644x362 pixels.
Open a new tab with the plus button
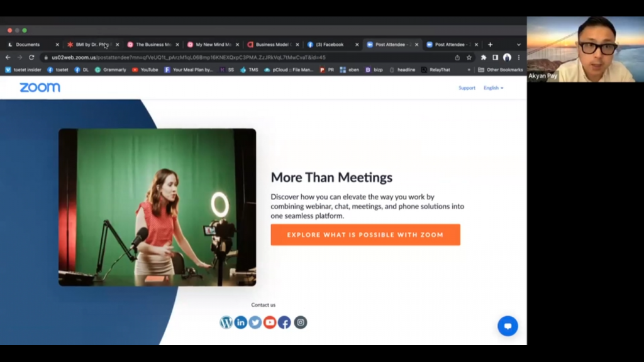[490, 45]
